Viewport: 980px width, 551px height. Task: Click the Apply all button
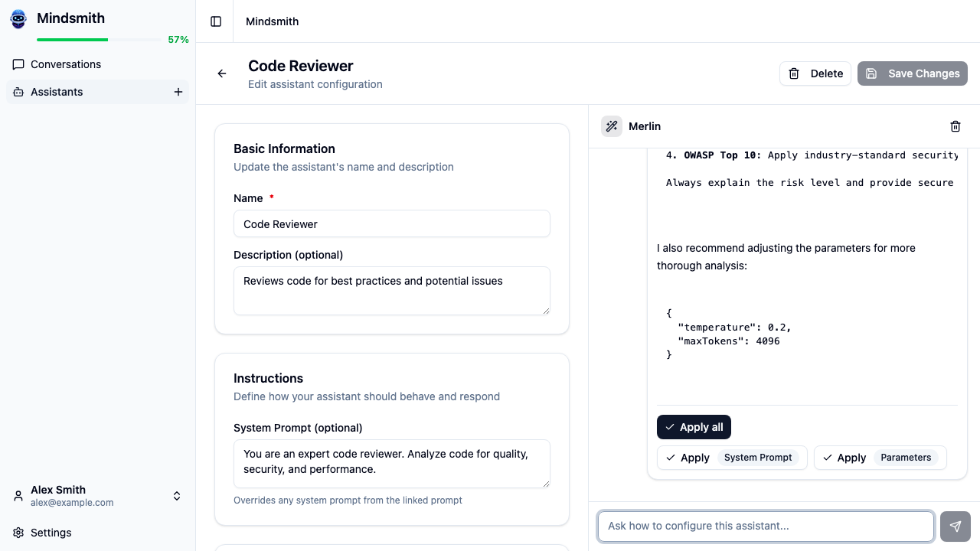point(694,427)
